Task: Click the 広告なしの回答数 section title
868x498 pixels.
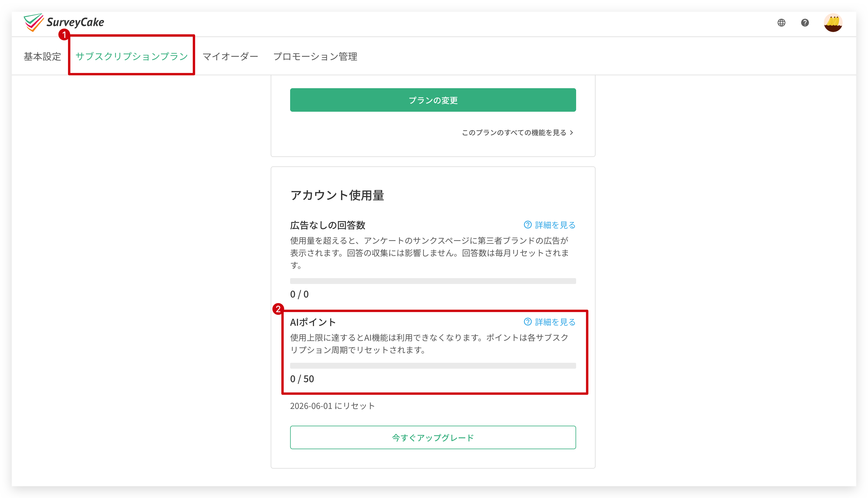Action: pos(327,225)
